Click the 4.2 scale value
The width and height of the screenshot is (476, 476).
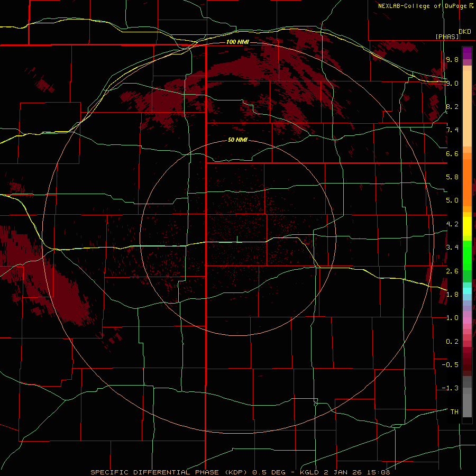pos(452,224)
